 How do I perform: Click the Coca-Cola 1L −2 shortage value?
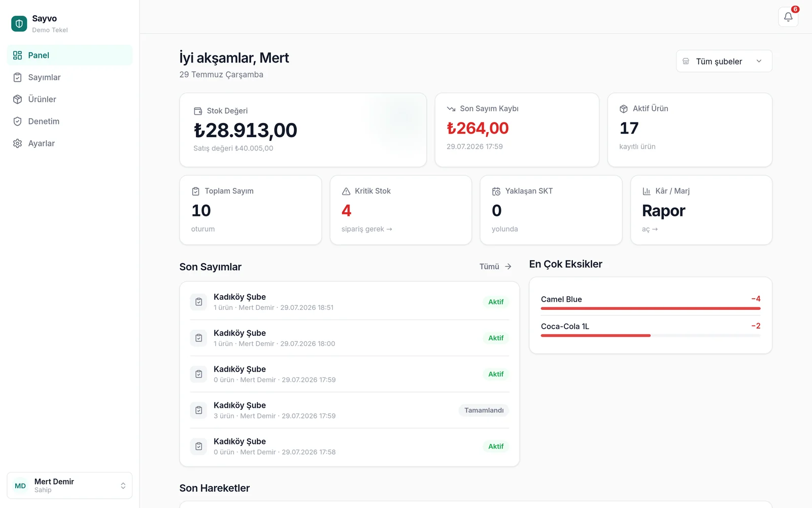756,326
